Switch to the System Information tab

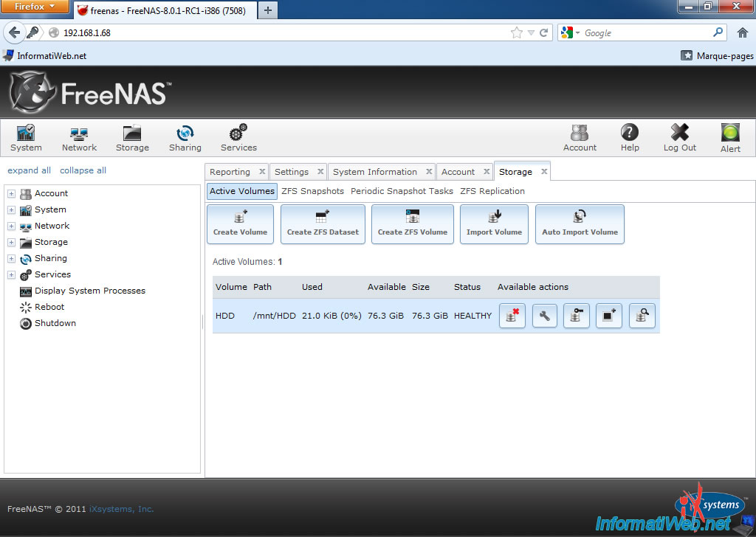coord(374,172)
